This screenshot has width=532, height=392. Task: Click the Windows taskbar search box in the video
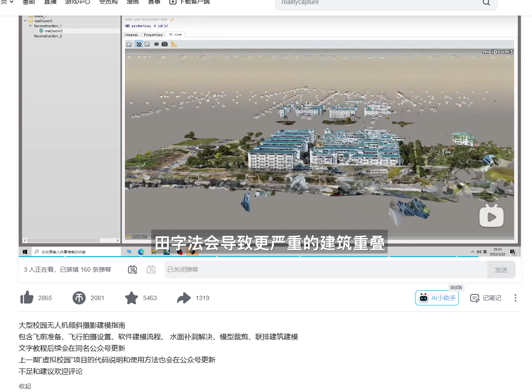[x=77, y=252]
